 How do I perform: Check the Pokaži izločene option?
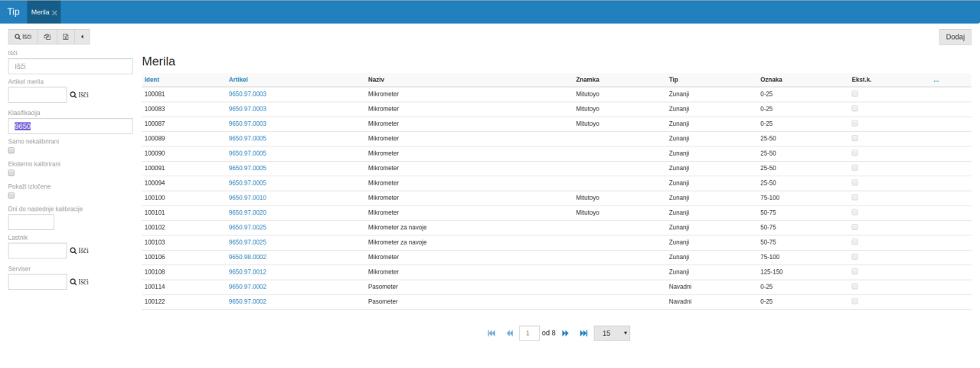point(11,195)
